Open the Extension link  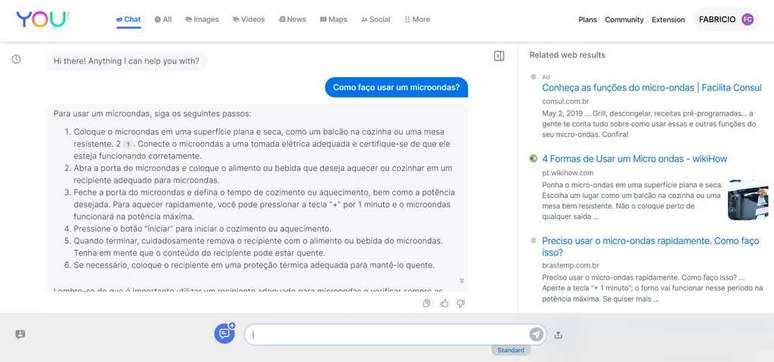[668, 20]
